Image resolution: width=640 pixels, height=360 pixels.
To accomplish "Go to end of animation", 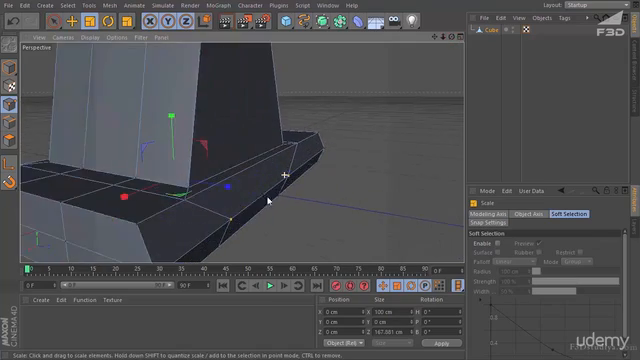I will click(x=317, y=286).
